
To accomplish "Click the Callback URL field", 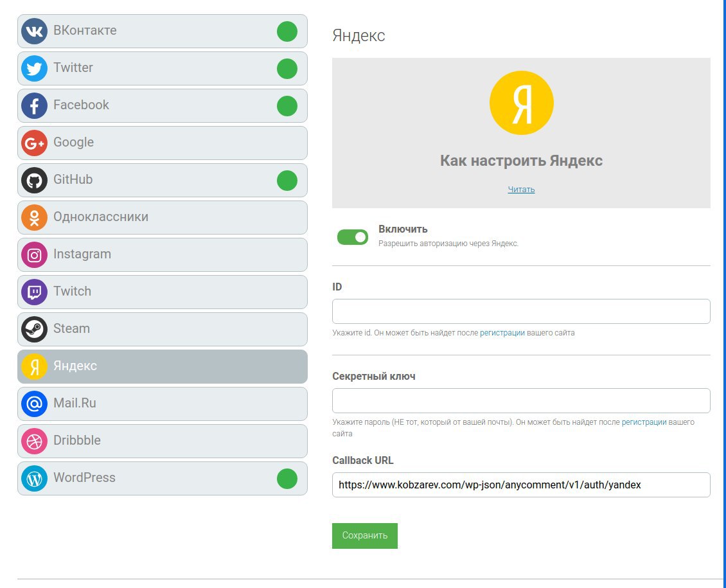I will pyautogui.click(x=521, y=485).
